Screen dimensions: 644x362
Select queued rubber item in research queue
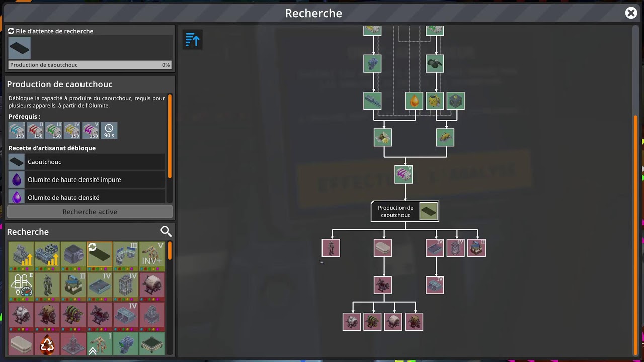point(20,48)
